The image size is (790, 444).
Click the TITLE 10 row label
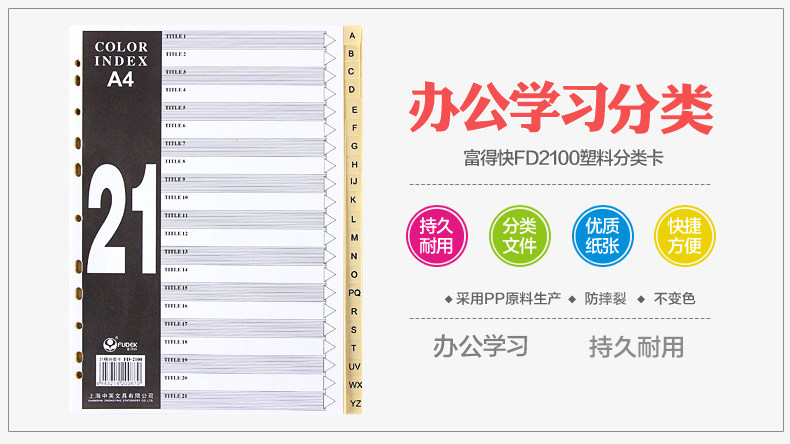176,198
